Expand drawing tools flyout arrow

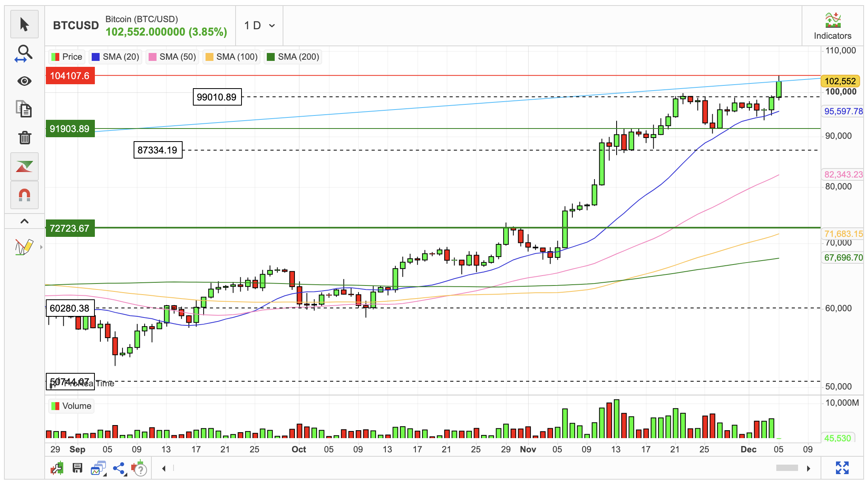click(x=41, y=247)
